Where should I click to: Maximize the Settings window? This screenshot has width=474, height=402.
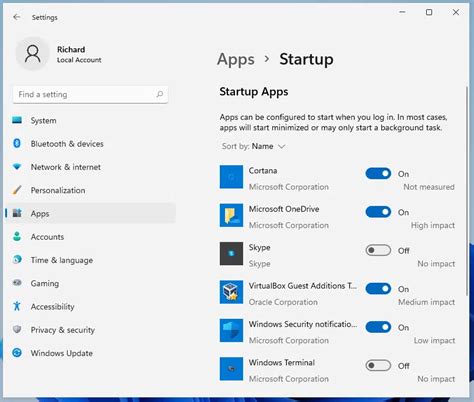pos(429,12)
